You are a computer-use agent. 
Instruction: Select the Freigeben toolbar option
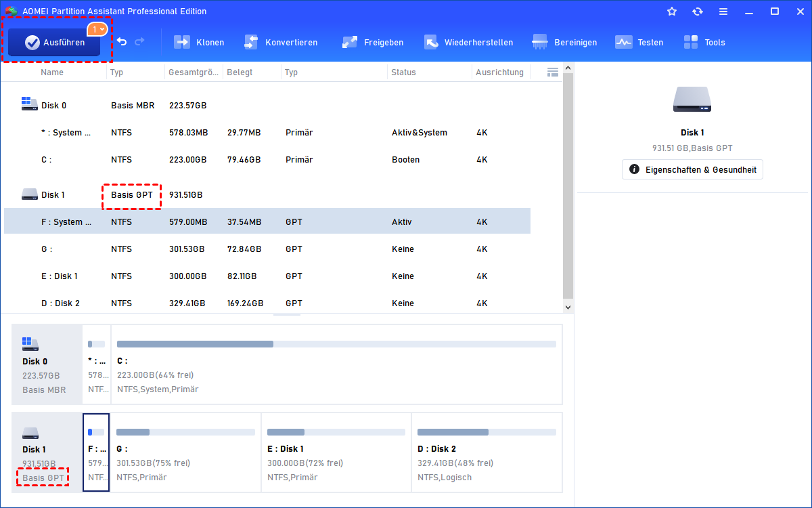coord(373,43)
